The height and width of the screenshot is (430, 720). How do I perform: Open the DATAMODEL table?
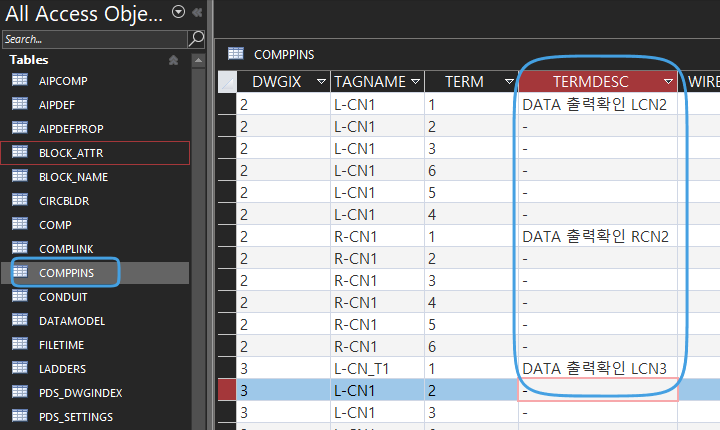96,321
